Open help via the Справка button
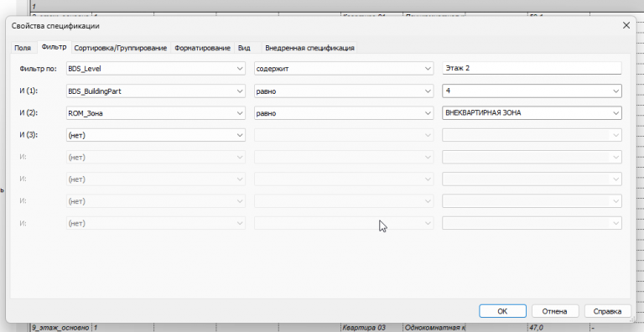This screenshot has height=332, width=644. pyautogui.click(x=607, y=311)
